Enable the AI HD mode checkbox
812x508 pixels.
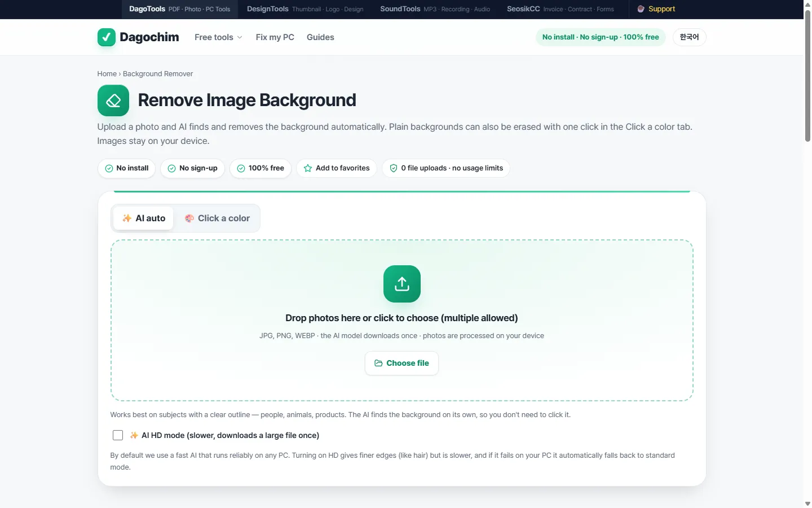click(118, 435)
